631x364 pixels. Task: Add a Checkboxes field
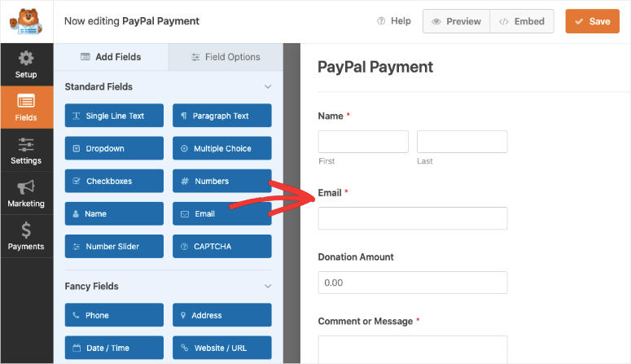pyautogui.click(x=114, y=181)
